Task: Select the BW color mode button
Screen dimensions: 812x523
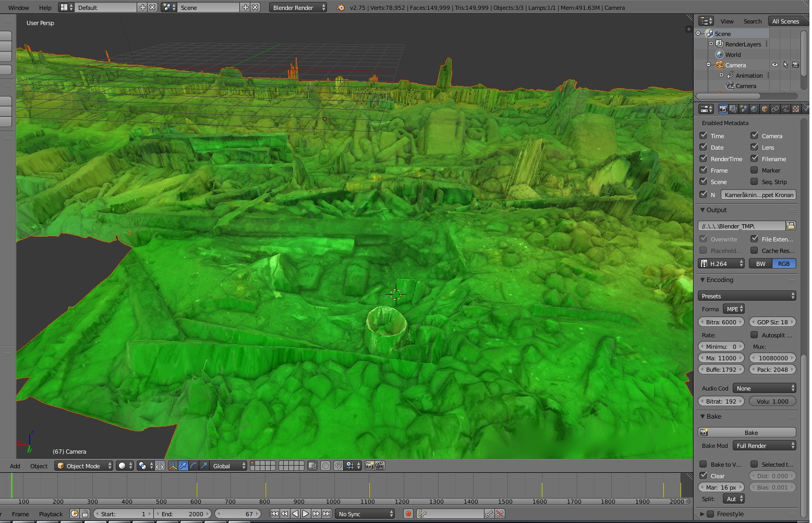Action: coord(760,263)
